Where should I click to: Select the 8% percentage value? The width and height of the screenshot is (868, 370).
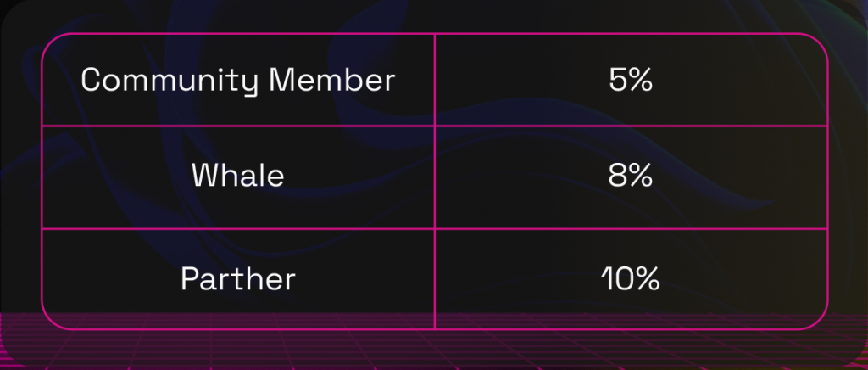pos(631,177)
